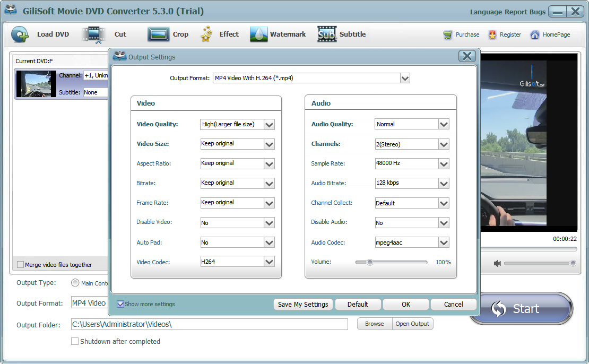Click the Browse button
The width and height of the screenshot is (589, 364).
(x=375, y=324)
